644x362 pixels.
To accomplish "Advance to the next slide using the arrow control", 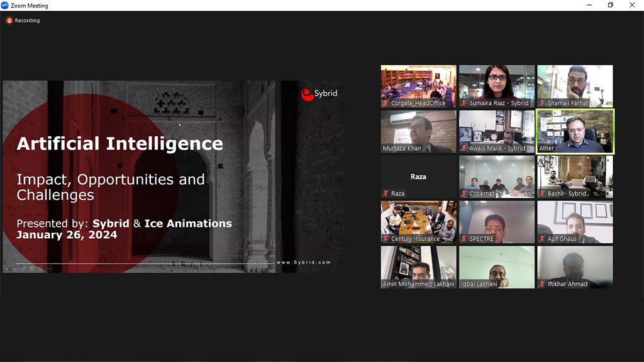I will point(15,268).
